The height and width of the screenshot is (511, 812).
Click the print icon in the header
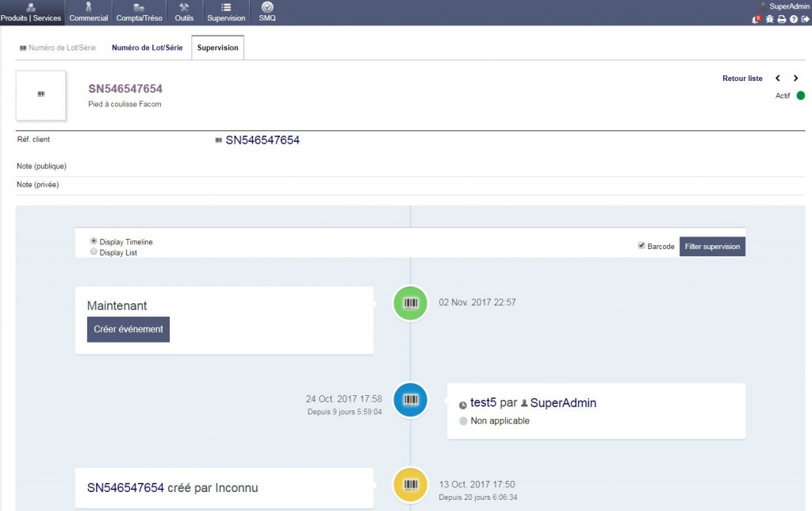coord(781,19)
